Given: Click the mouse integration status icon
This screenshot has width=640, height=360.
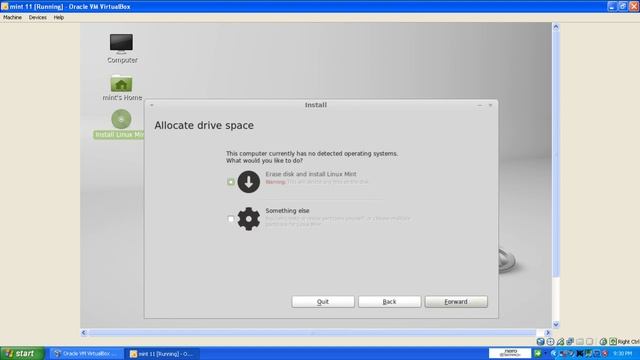Looking at the screenshot, I should click(x=603, y=342).
